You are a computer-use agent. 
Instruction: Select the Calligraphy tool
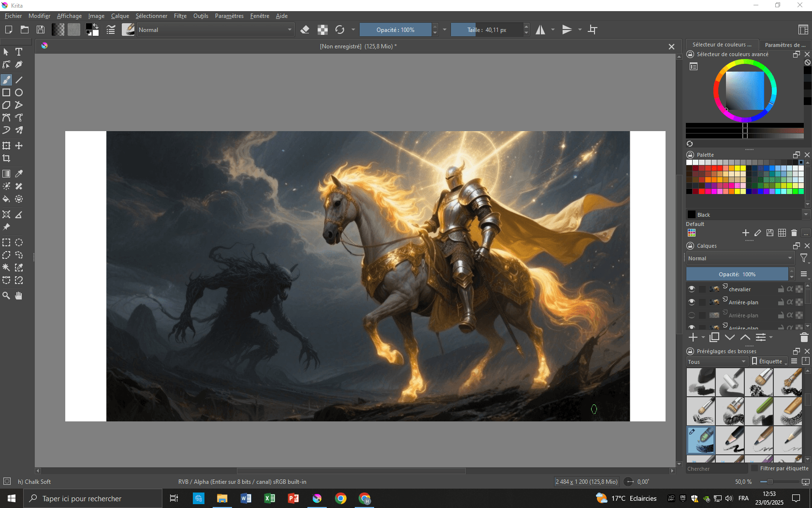(x=19, y=64)
